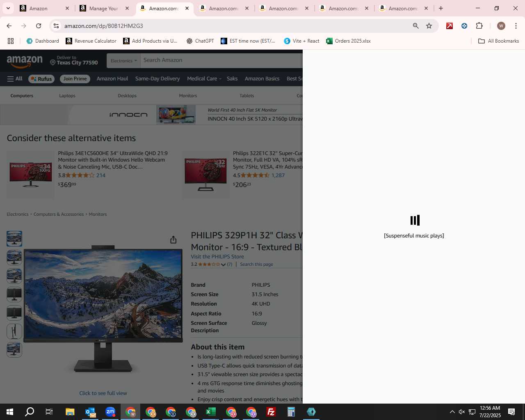
Task: Expand Electronics search category dropdown
Action: point(123,61)
